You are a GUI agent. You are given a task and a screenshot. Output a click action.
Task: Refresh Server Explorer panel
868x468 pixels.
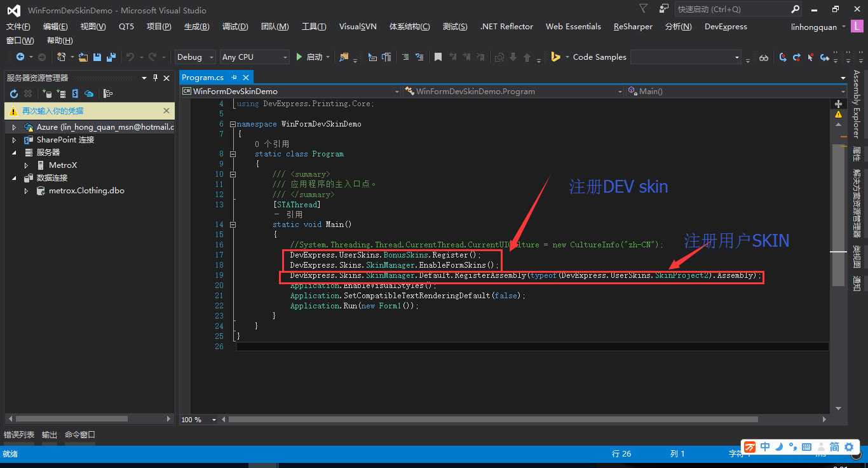click(x=13, y=93)
